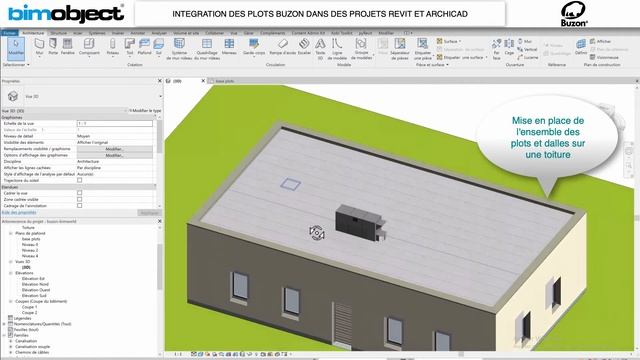This screenshot has height=360, width=640.
Task: Open the Sélectionner dropdown under Modifier
Action: 16,65
